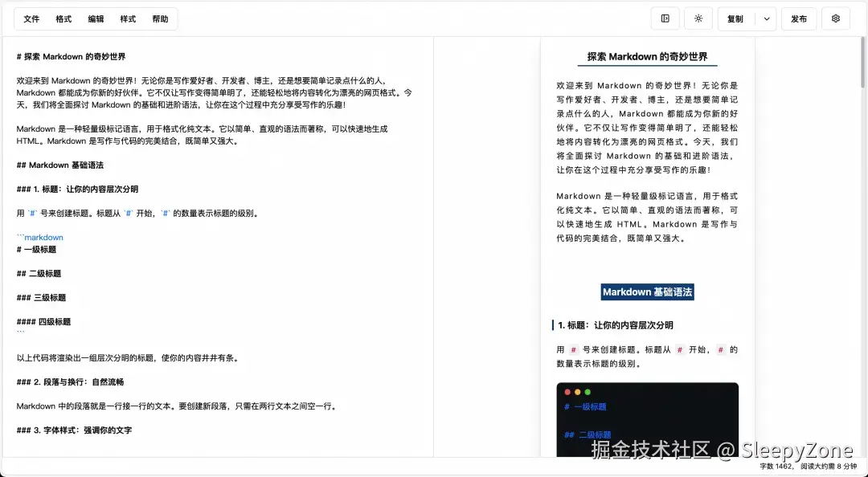The height and width of the screenshot is (477, 868).
Task: Click the green dot in preview code block
Action: point(588,393)
